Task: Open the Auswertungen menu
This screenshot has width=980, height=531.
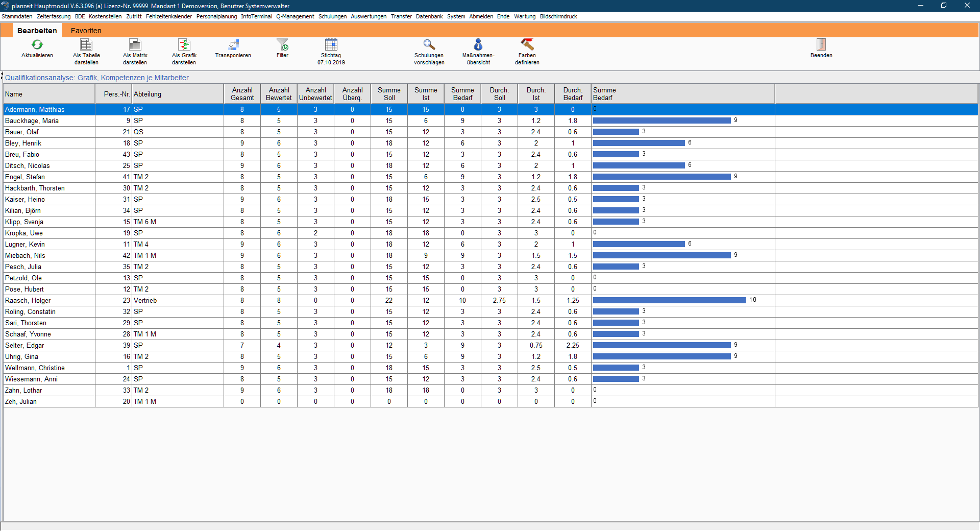Action: (x=369, y=16)
